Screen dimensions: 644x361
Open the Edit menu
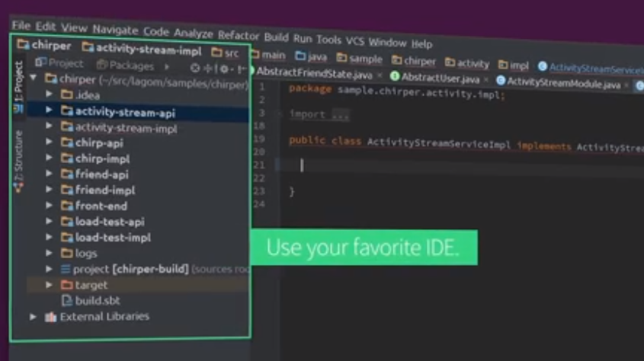click(x=45, y=27)
